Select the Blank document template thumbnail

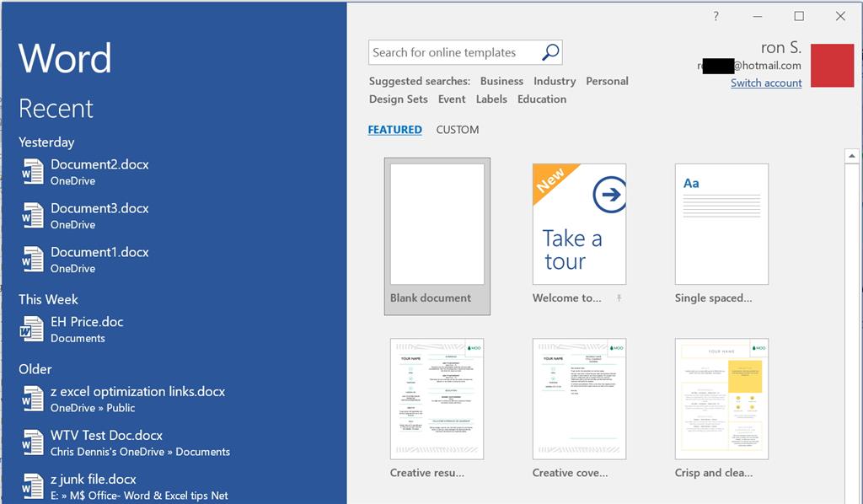pyautogui.click(x=437, y=224)
